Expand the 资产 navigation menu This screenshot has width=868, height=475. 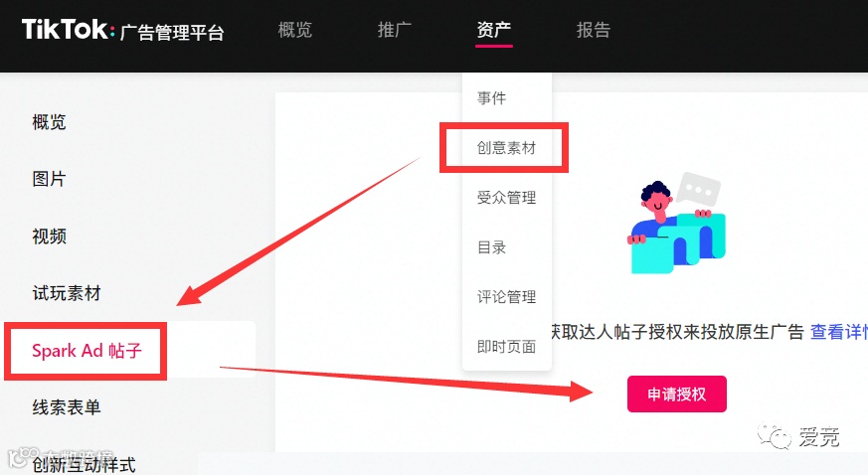point(494,30)
